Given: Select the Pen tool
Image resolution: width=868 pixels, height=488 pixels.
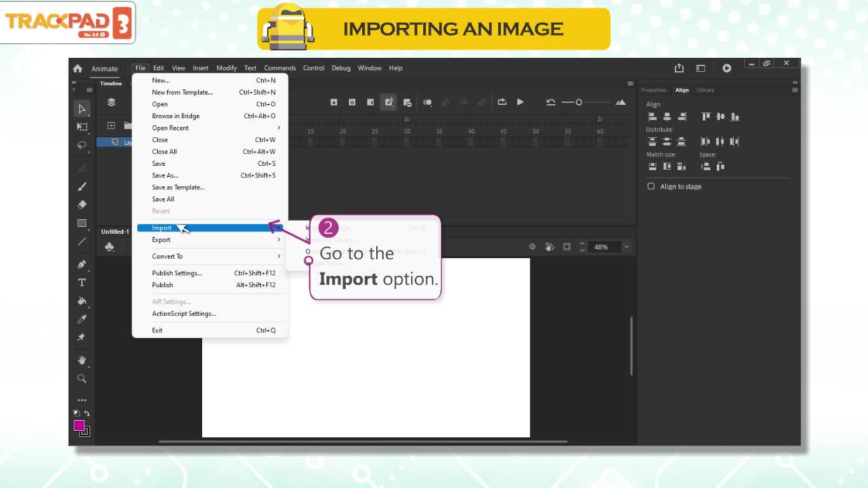Looking at the screenshot, I should [81, 264].
